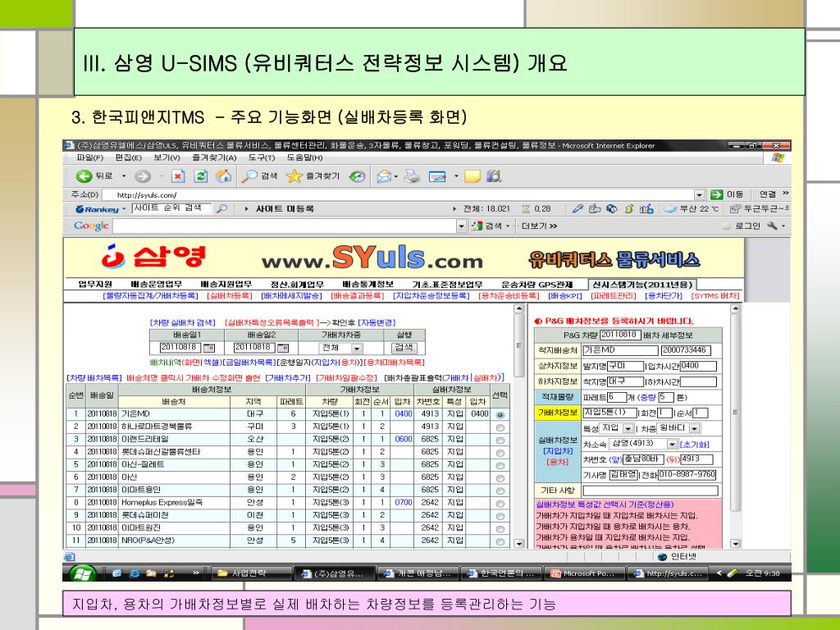This screenshot has width=840, height=630.
Task: Click the media/history round icon in toolbar
Action: pyautogui.click(x=357, y=176)
